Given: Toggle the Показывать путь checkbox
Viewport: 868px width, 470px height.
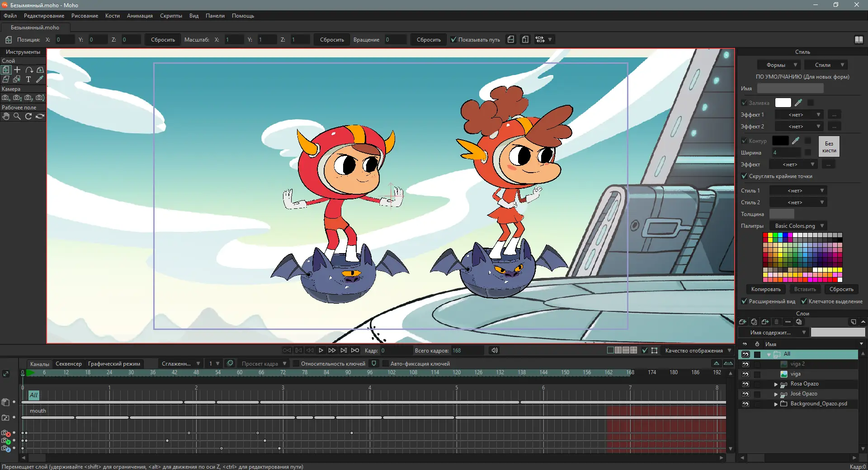Looking at the screenshot, I should pyautogui.click(x=453, y=39).
